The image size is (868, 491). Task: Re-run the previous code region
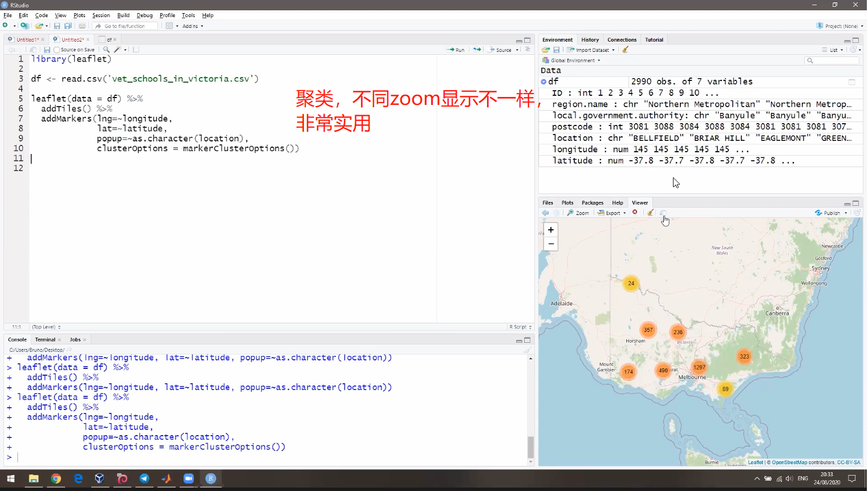(477, 50)
